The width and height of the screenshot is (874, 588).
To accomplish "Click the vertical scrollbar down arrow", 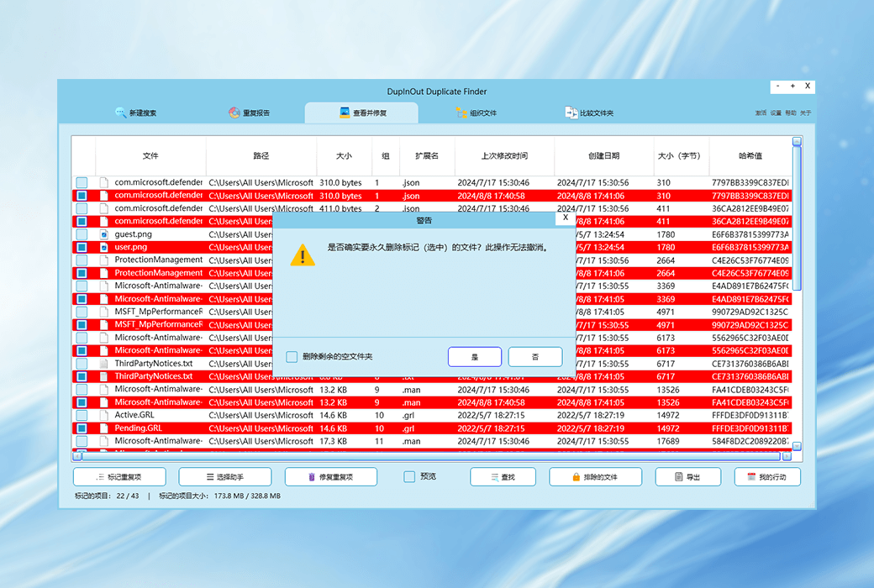I will (x=797, y=446).
